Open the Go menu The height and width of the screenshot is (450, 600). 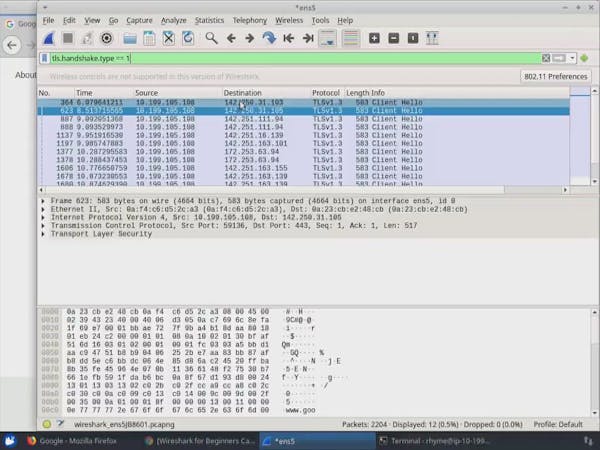point(113,20)
